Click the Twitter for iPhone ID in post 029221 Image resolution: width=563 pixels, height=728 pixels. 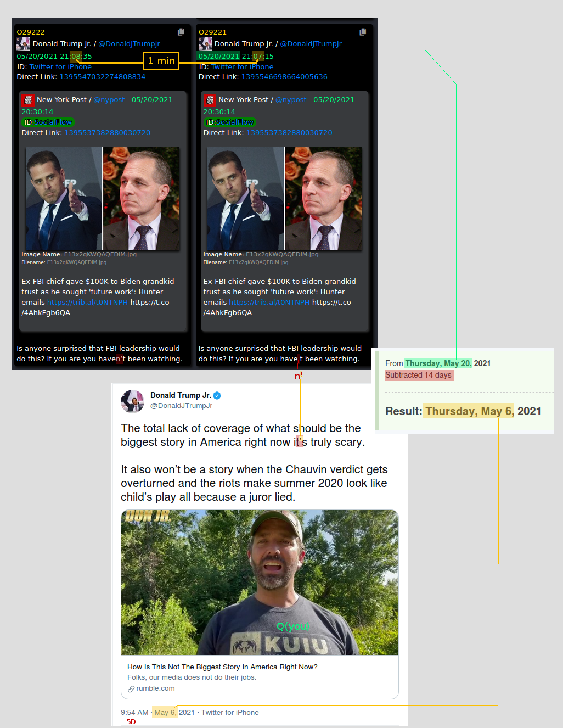242,67
